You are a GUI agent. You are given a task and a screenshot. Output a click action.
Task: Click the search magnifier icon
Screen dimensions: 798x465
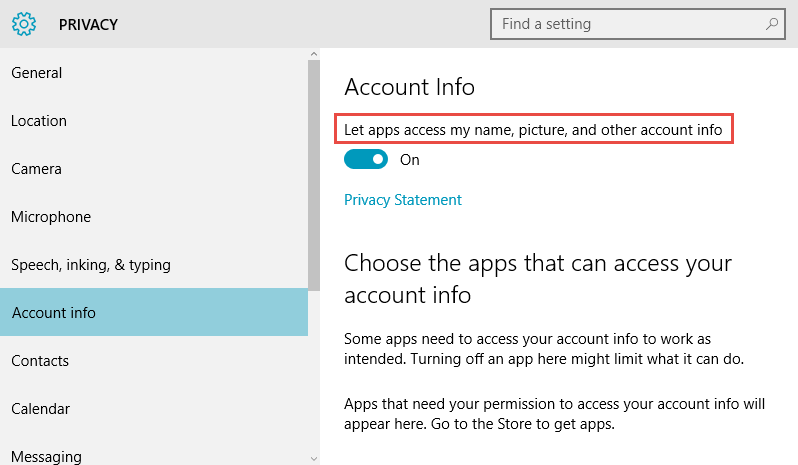772,23
